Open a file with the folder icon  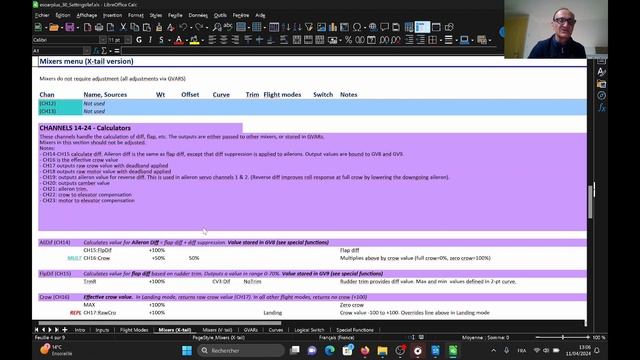pos(53,27)
